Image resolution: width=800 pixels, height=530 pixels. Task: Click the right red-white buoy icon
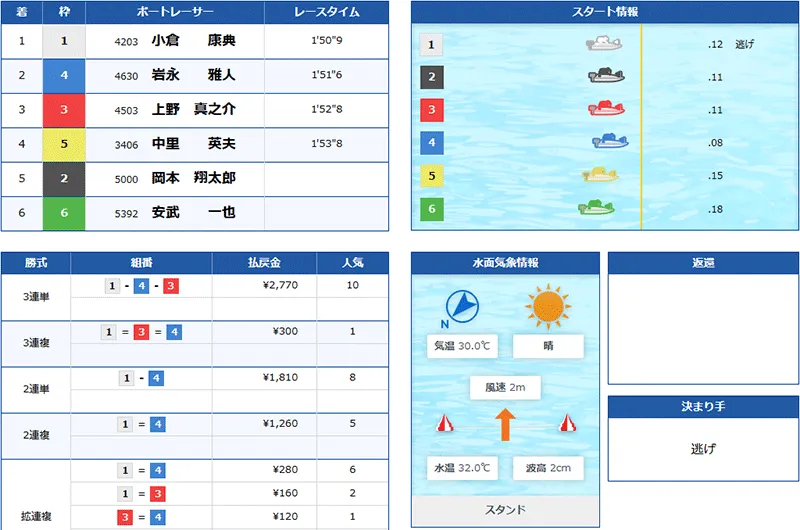click(567, 424)
